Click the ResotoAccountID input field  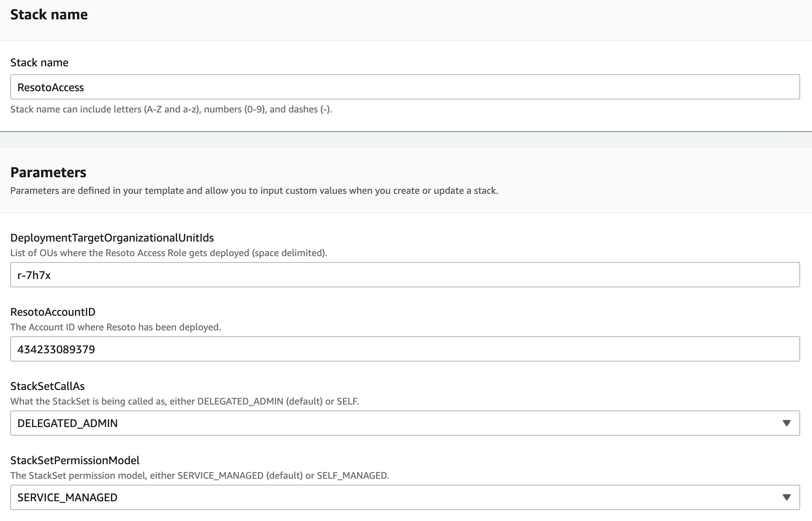[x=405, y=349]
